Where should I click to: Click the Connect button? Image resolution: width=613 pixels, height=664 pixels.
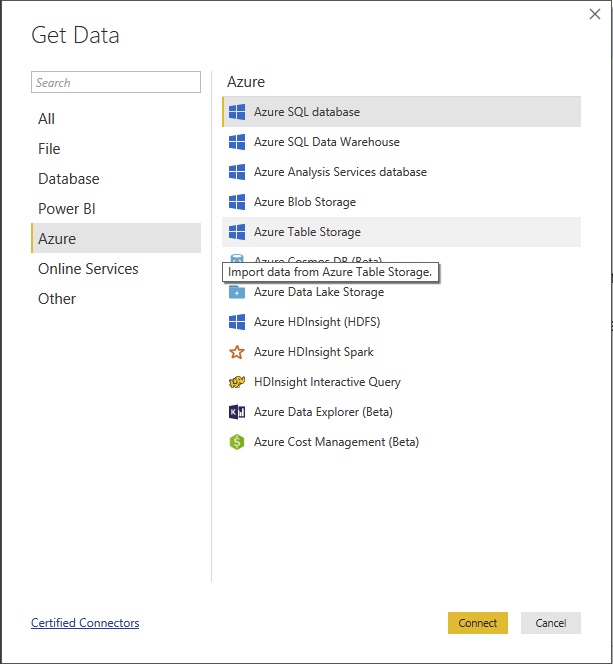478,623
